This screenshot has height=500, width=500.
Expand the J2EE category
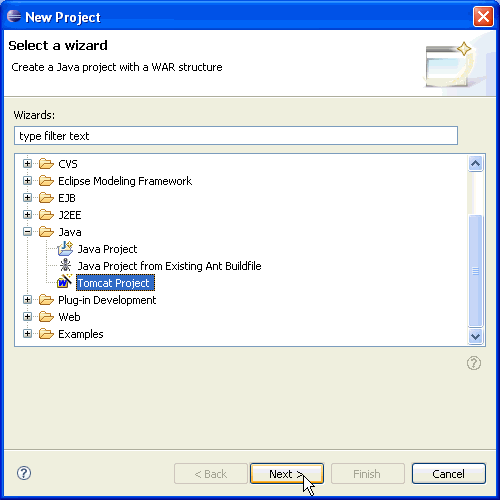click(28, 215)
